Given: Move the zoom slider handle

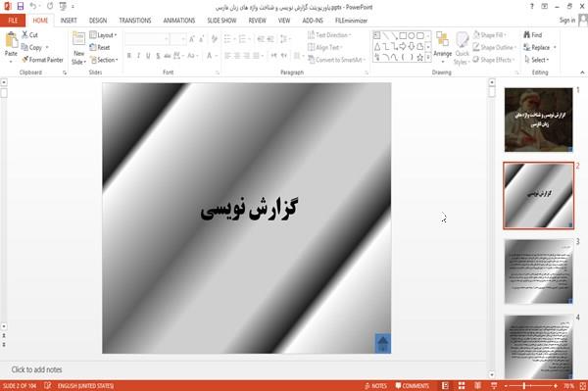Looking at the screenshot, I should click(x=524, y=386).
